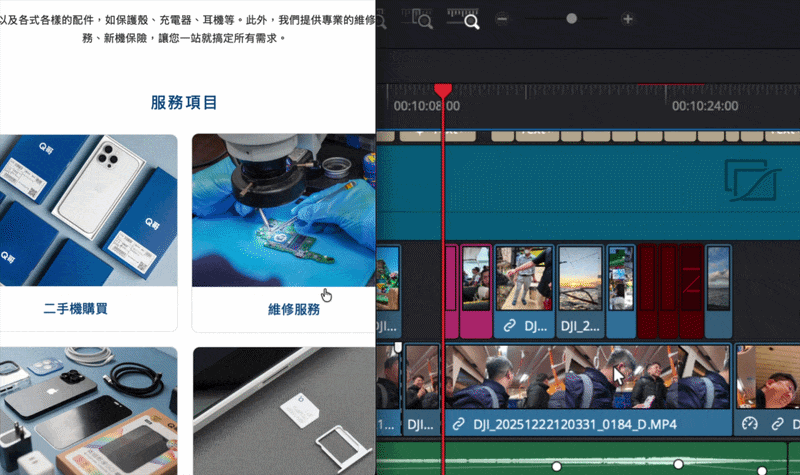
Task: Click the minus zoom-out button
Action: pos(502,19)
